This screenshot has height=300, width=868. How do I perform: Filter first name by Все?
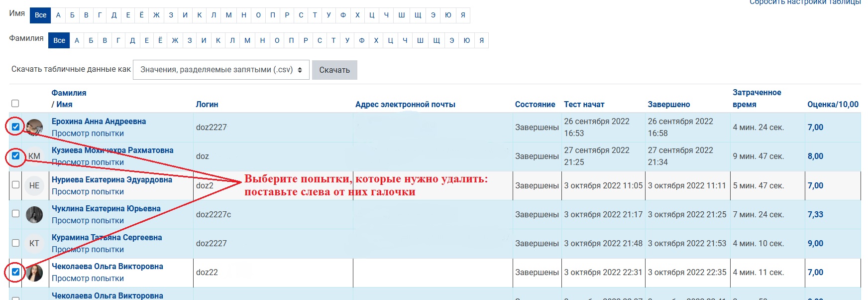pos(40,15)
